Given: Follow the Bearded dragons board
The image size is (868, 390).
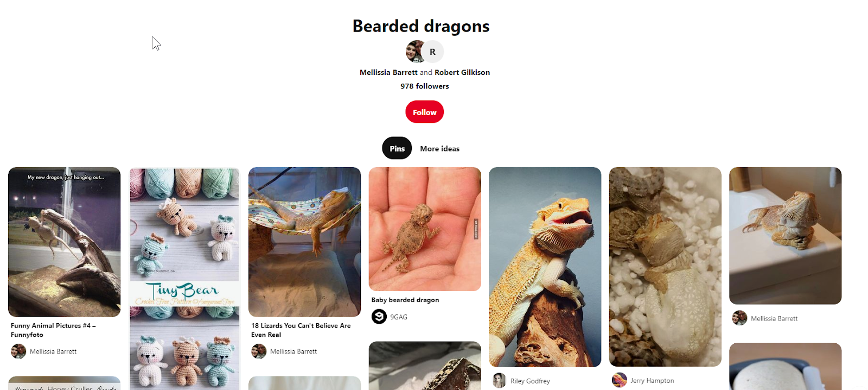Looking at the screenshot, I should [x=424, y=112].
